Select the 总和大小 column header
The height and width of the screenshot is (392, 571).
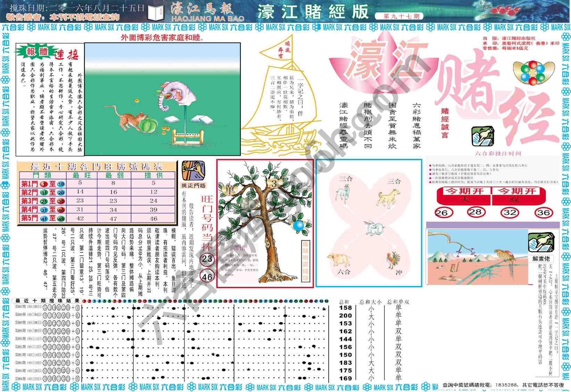point(371,302)
